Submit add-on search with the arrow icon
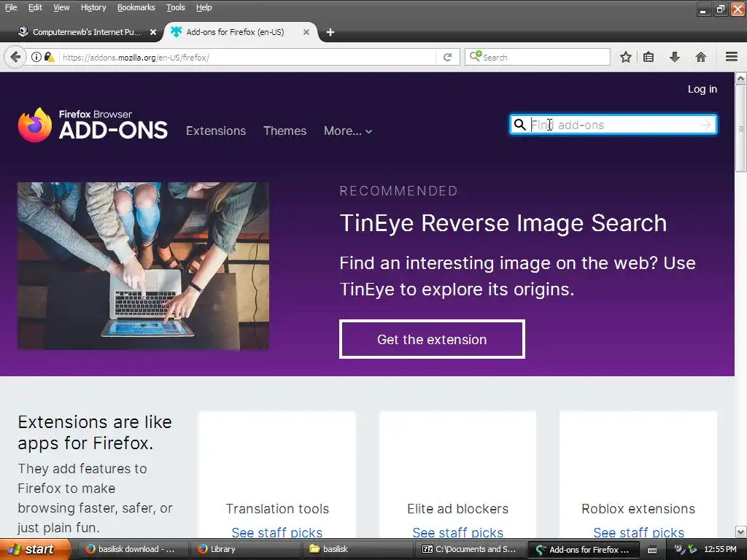Screen dimensions: 747x560 point(705,125)
